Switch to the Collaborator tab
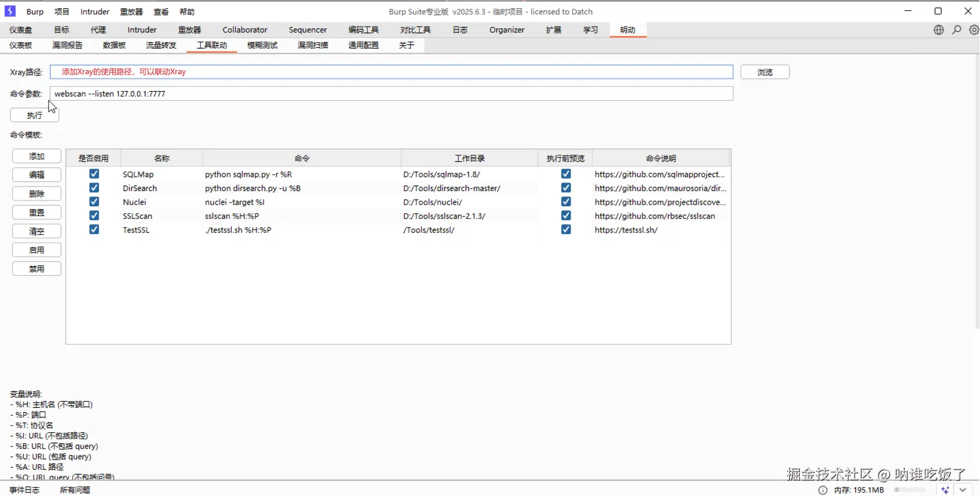Image resolution: width=980 pixels, height=496 pixels. 245,30
